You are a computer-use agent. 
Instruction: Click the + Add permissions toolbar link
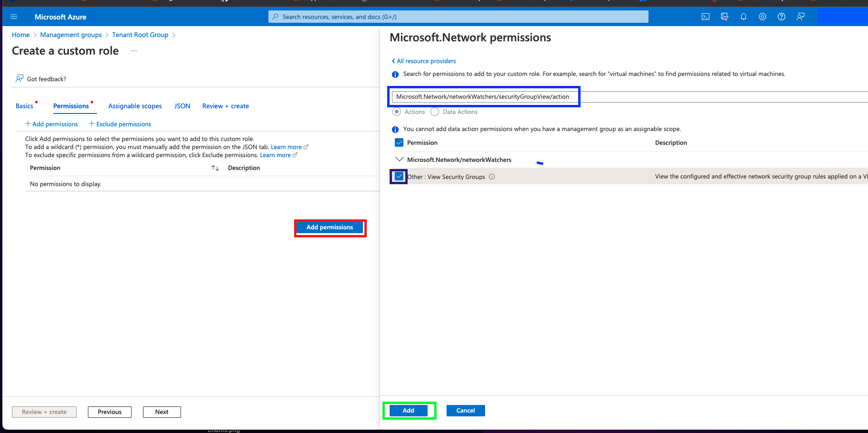click(x=51, y=124)
